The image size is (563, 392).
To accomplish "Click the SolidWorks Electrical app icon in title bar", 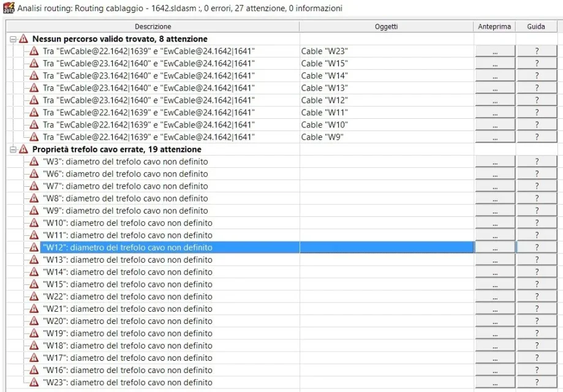I will (x=9, y=8).
